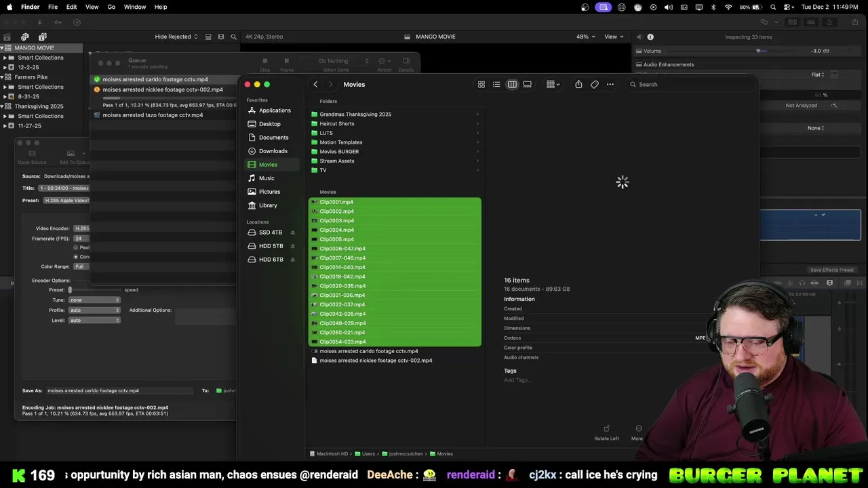Select SSD 4TB location
Image resolution: width=868 pixels, height=488 pixels.
coord(270,232)
